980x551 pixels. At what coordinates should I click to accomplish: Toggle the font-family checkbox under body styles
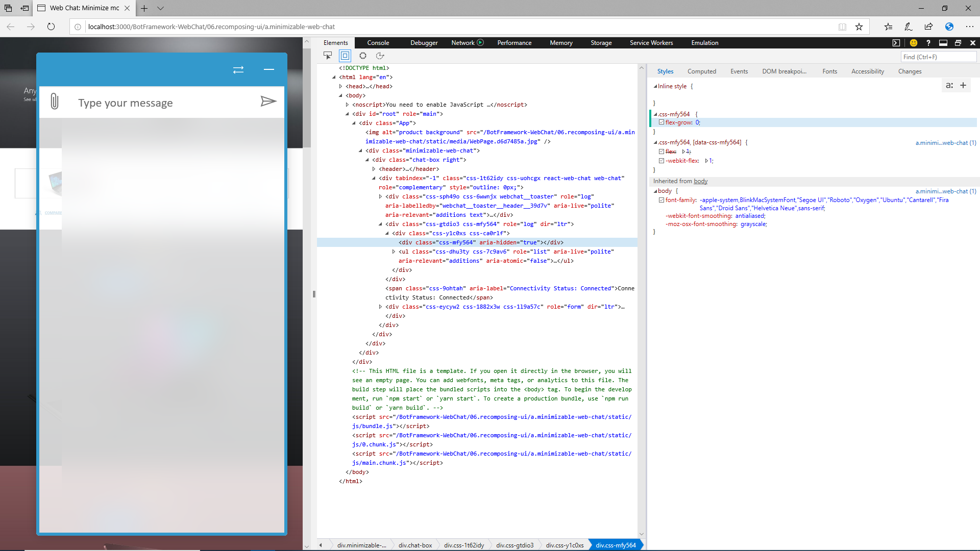(x=661, y=200)
